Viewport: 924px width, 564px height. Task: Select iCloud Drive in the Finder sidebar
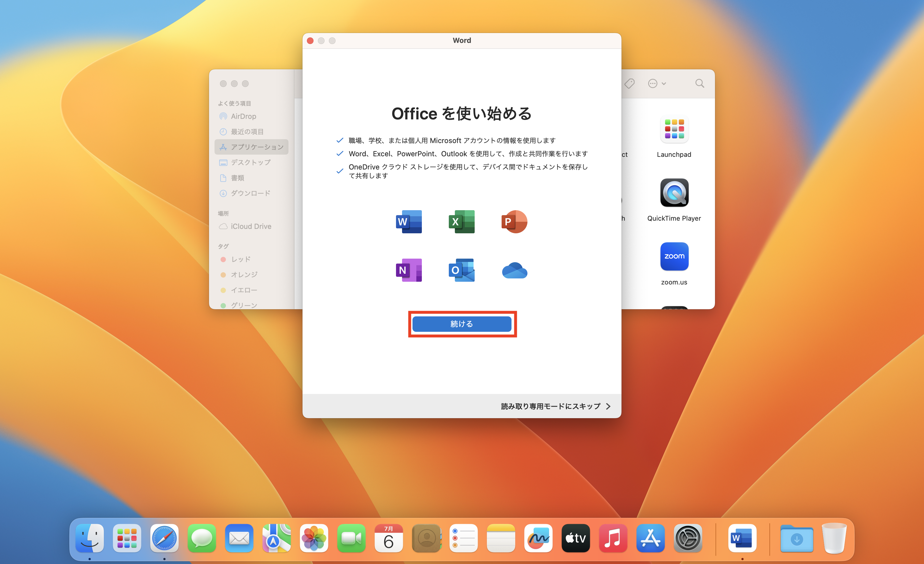[x=251, y=226]
